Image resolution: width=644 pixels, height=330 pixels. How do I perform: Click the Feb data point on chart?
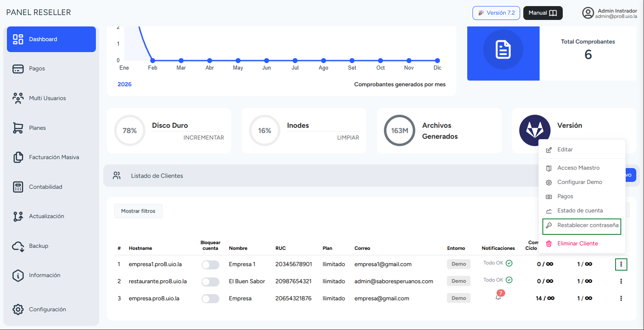[x=153, y=61]
